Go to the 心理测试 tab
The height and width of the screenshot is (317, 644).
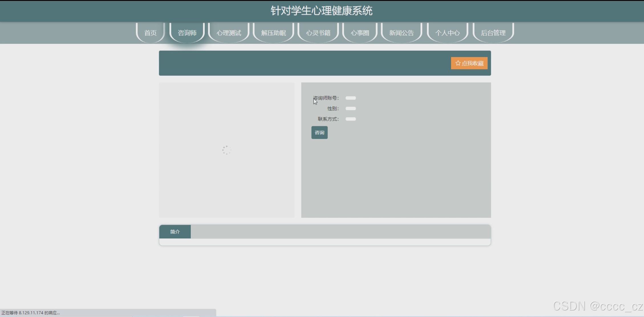[229, 33]
